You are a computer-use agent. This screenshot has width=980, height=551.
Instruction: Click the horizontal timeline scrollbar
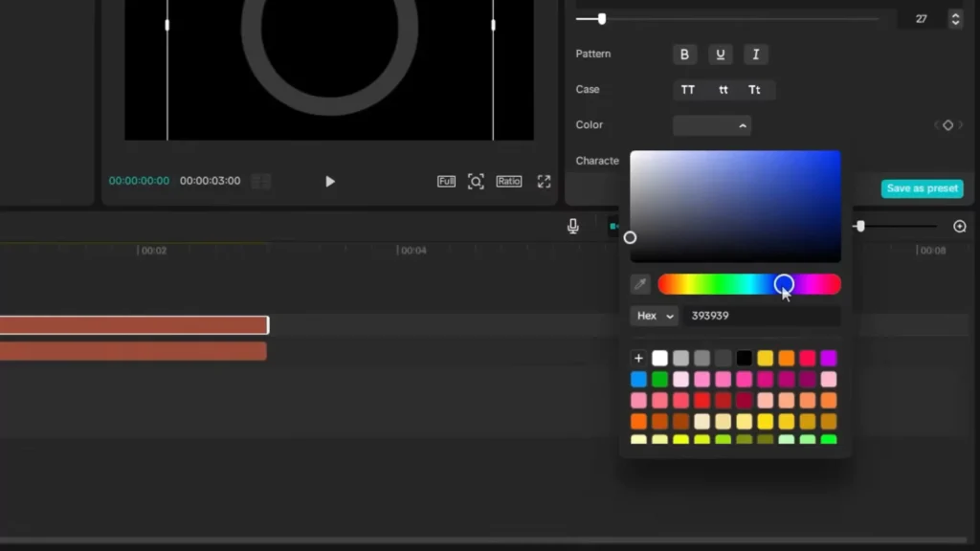click(483, 540)
